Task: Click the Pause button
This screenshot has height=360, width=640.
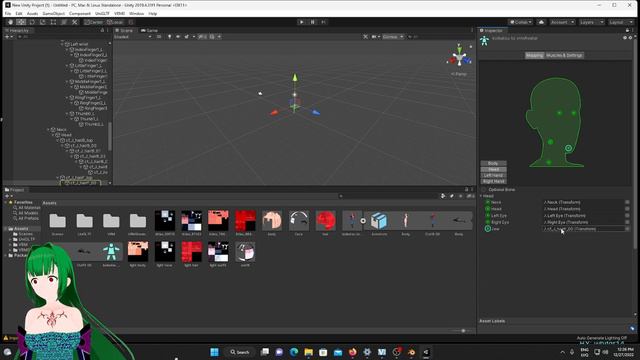Action: coord(312,22)
